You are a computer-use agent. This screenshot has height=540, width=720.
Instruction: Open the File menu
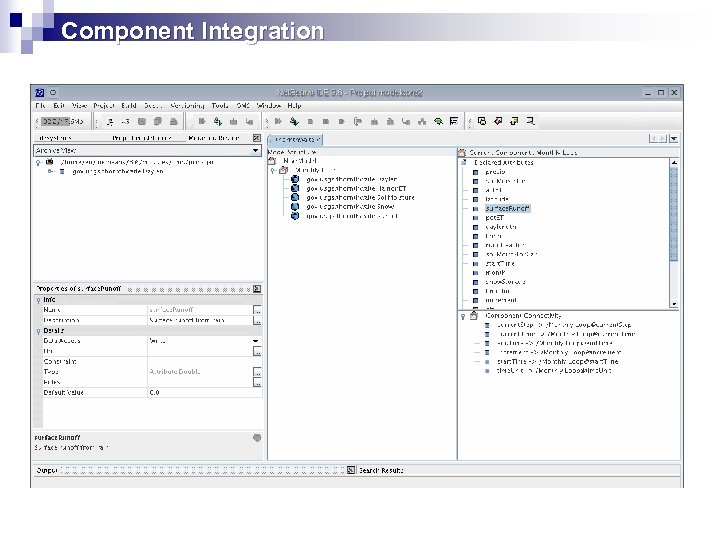40,106
